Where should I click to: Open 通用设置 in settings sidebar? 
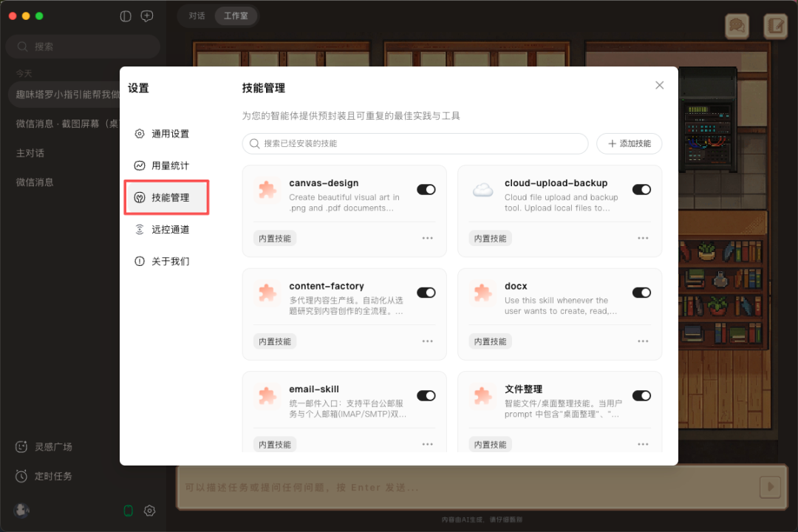point(166,134)
